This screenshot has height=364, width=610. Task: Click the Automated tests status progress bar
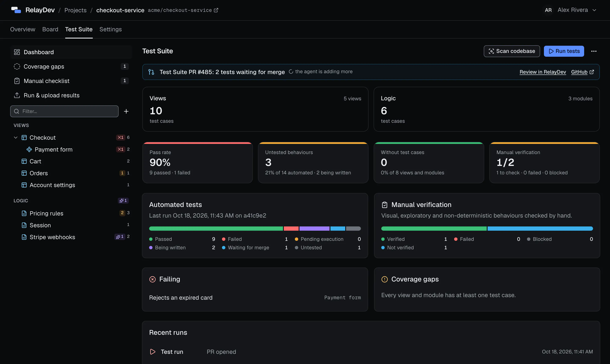(x=255, y=229)
